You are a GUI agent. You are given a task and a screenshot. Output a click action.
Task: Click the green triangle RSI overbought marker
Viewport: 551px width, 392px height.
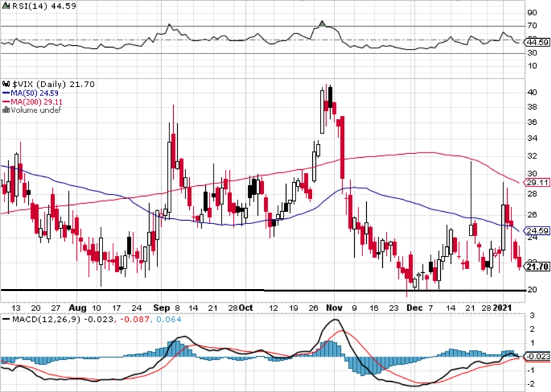pos(322,24)
